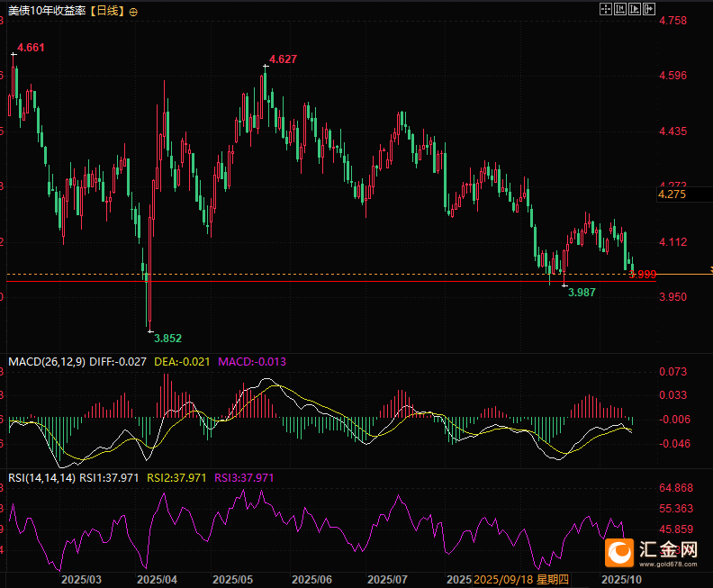
Task: Click the 2025/04 date axis label
Action: click(157, 580)
